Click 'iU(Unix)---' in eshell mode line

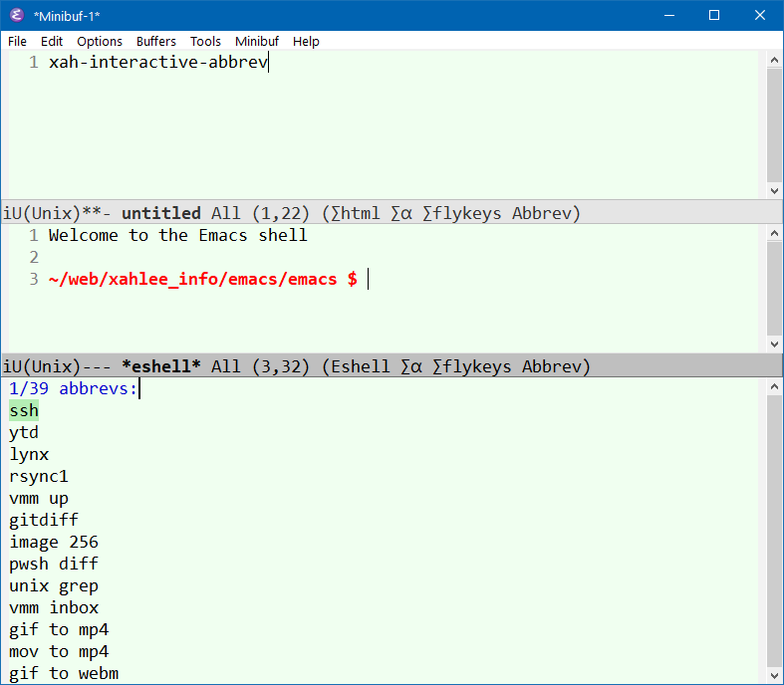click(57, 366)
